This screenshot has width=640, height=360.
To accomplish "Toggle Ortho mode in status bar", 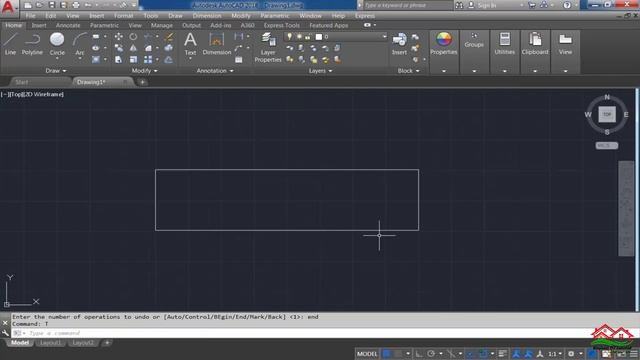I will (x=419, y=353).
